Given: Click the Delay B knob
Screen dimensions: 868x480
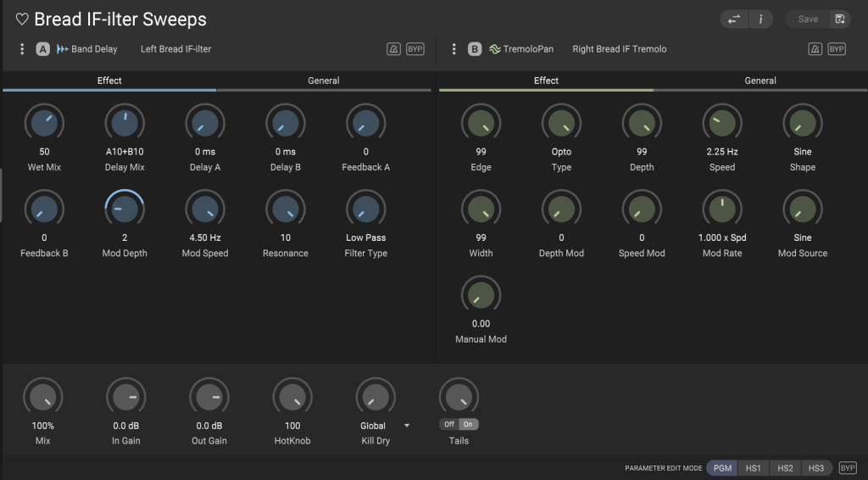Looking at the screenshot, I should click(286, 123).
